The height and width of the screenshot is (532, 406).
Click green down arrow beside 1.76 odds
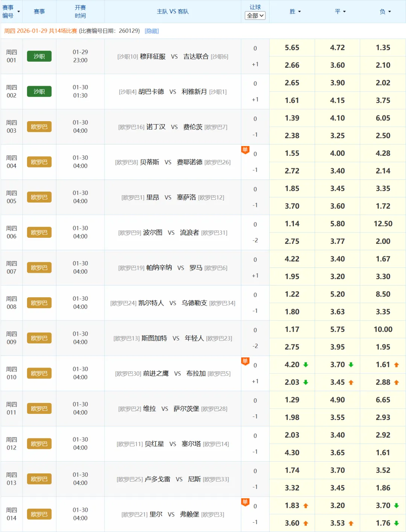point(396,523)
